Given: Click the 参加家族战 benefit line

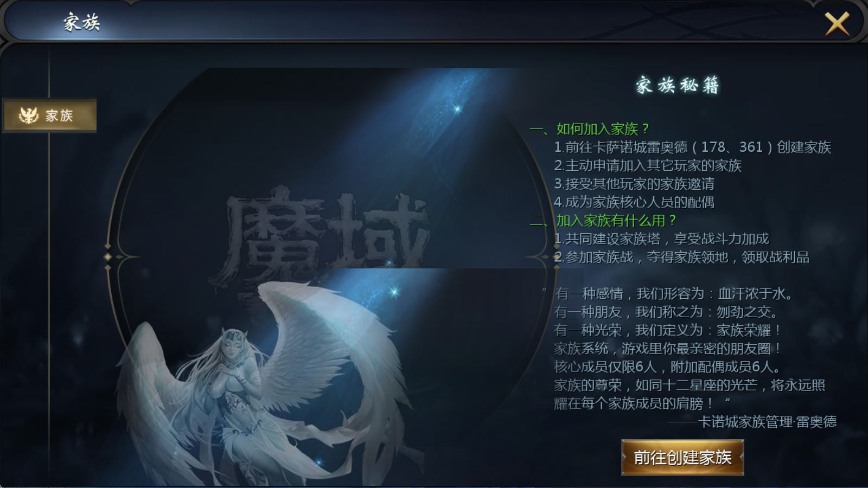Looking at the screenshot, I should coord(681,257).
